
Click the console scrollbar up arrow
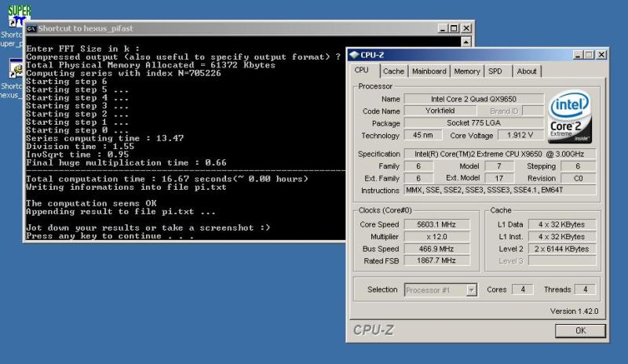[466, 42]
